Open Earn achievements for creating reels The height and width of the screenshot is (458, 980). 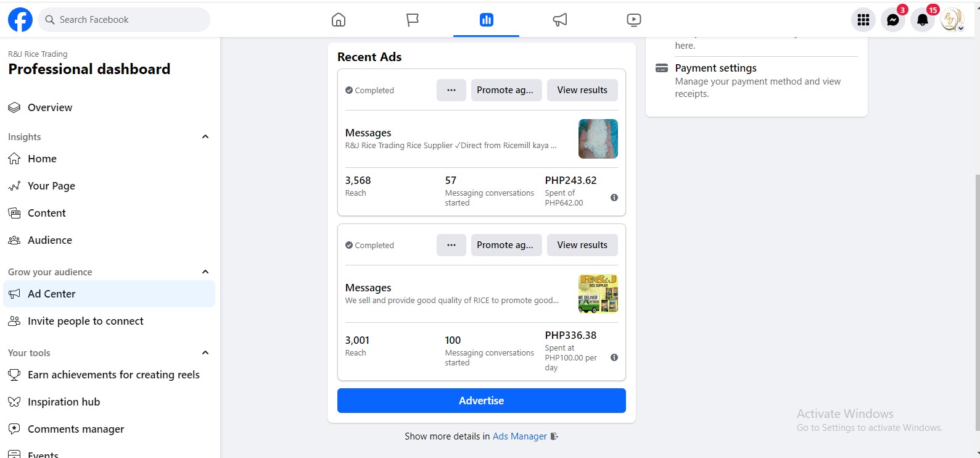[109, 375]
